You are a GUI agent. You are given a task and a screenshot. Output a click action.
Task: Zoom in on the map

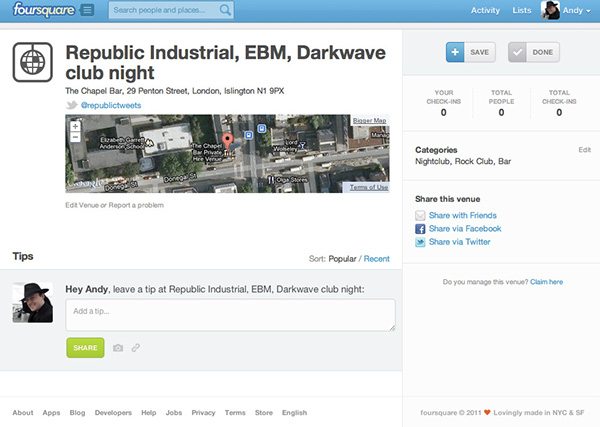(75, 126)
